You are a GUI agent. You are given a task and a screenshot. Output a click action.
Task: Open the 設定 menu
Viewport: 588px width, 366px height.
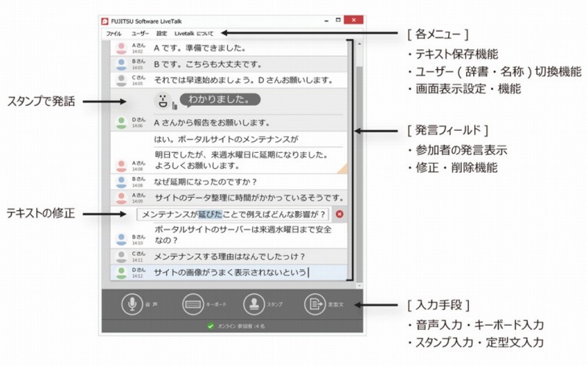162,33
